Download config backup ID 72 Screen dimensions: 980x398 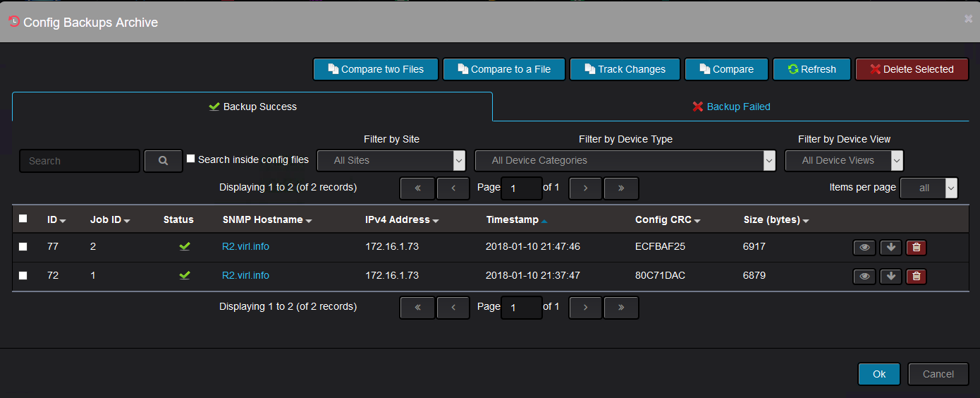click(x=890, y=276)
